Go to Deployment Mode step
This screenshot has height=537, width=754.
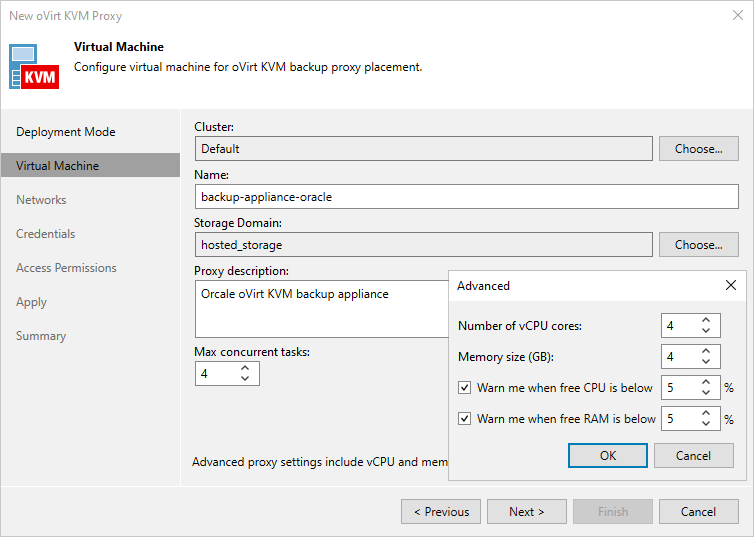(x=66, y=132)
